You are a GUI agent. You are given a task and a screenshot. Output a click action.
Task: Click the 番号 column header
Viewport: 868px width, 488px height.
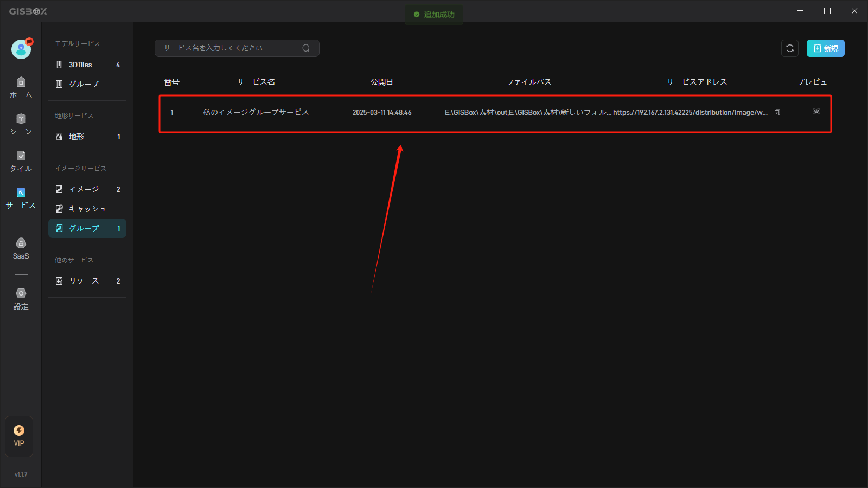[x=172, y=82]
